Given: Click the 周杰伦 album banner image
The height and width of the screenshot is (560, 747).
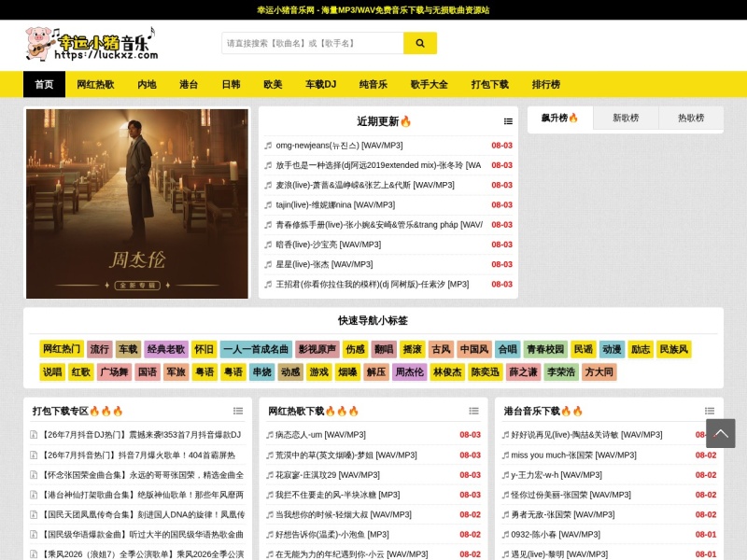Looking at the screenshot, I should point(137,203).
